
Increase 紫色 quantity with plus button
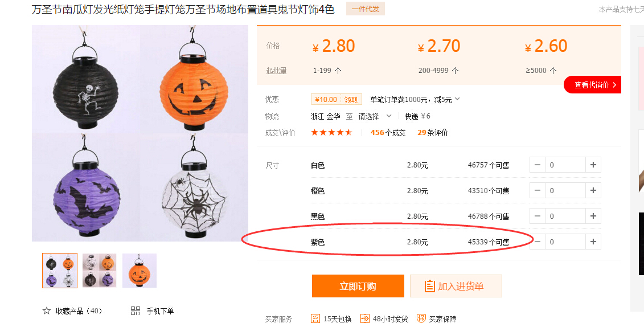pos(593,242)
